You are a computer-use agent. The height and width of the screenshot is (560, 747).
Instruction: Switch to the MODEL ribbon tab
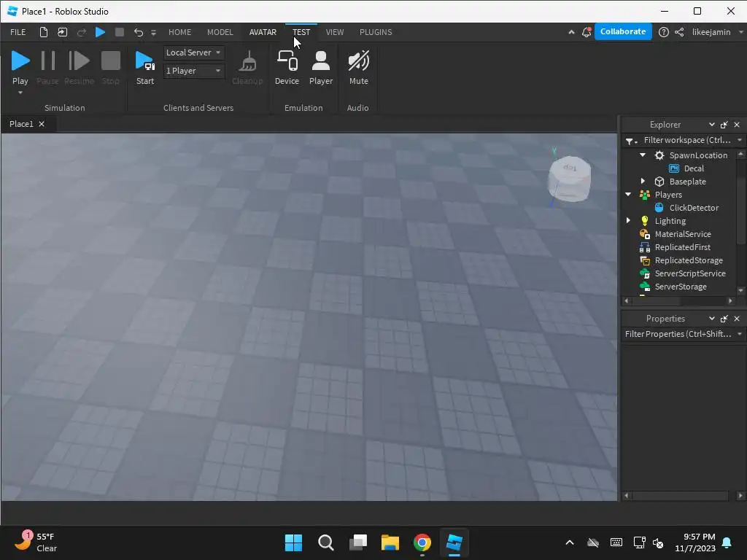coord(220,32)
